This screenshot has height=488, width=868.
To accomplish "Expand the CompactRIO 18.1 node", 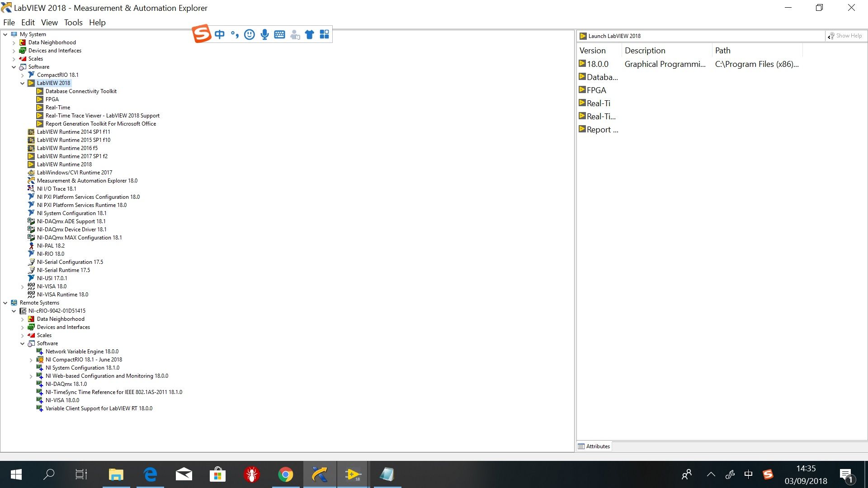I will pos(23,75).
